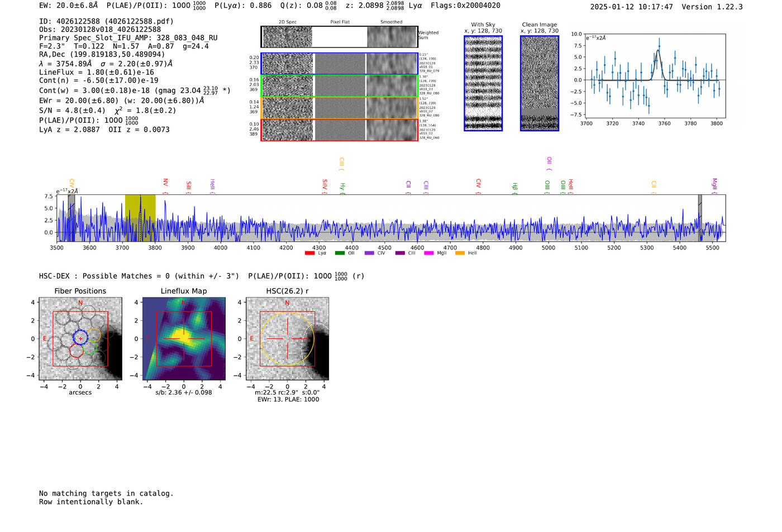Select the Hγ line marker
Image resolution: width=782 pixels, height=532 pixels.
tap(342, 189)
